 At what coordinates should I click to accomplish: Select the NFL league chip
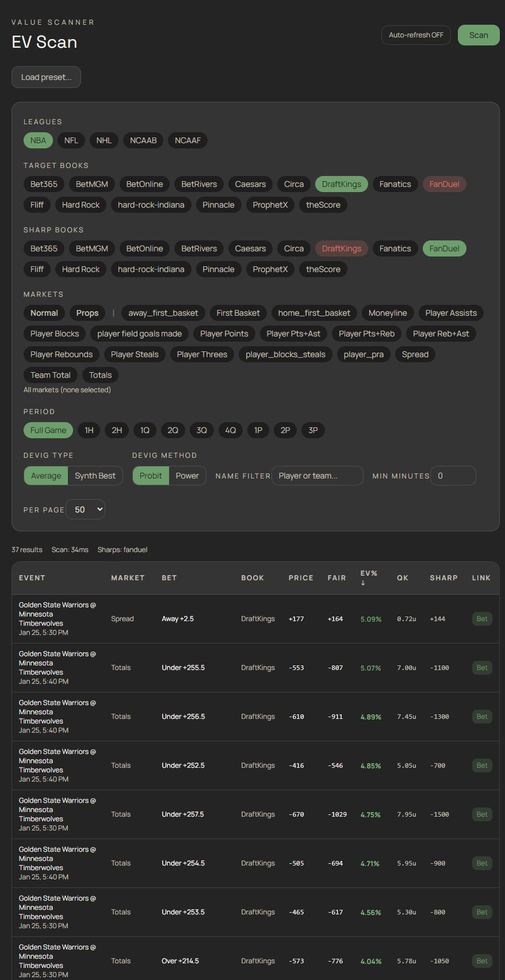71,140
